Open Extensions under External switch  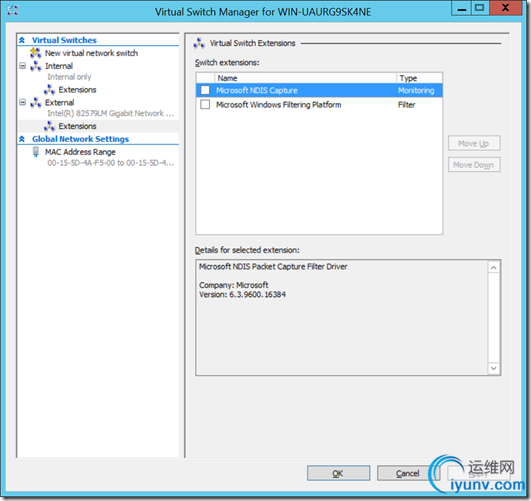point(77,126)
